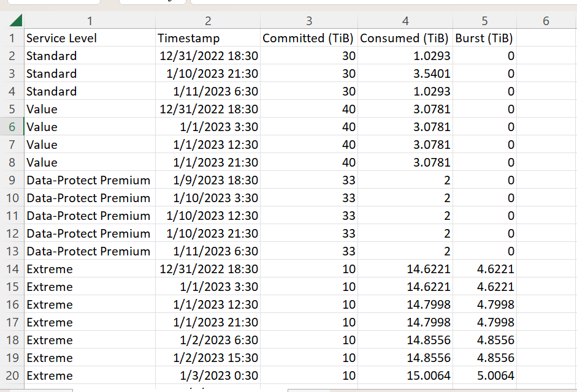Viewport: 577px width, 392px height.
Task: Click the column 3 header
Action: (309, 21)
